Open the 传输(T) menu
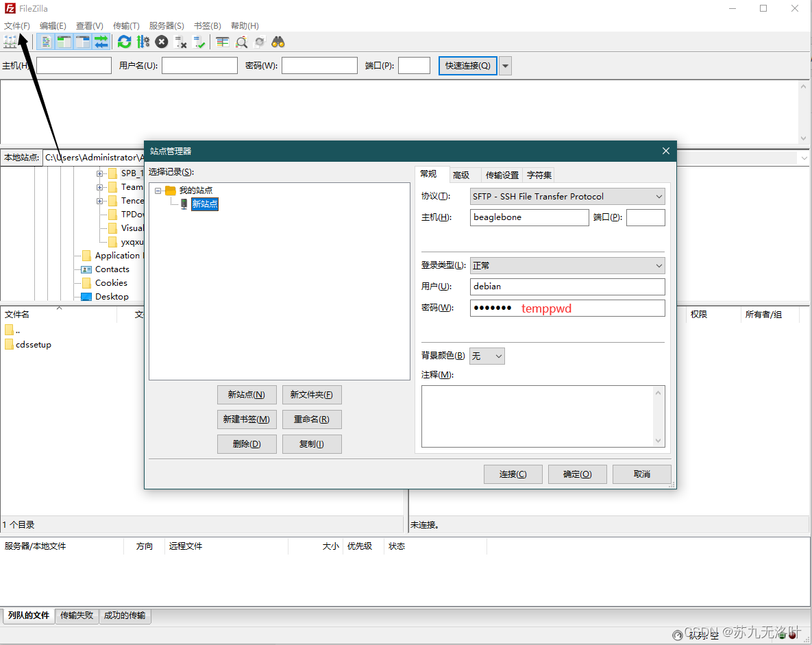The width and height of the screenshot is (812, 645). point(126,26)
